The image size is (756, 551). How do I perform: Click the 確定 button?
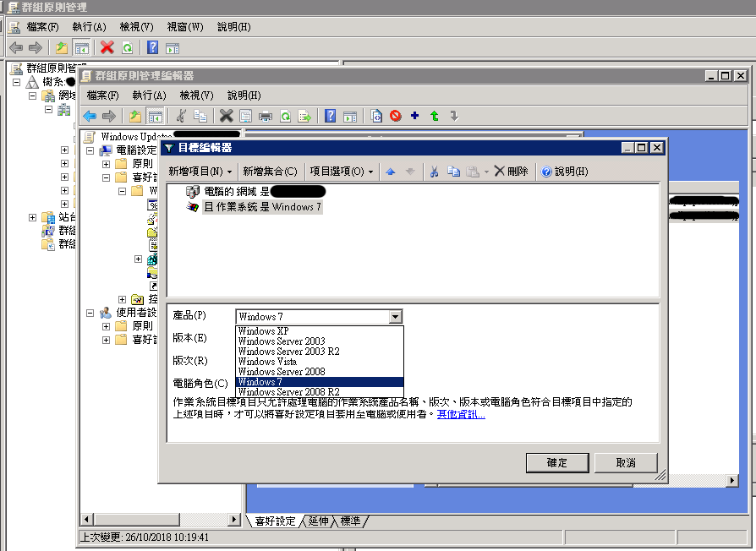[557, 463]
